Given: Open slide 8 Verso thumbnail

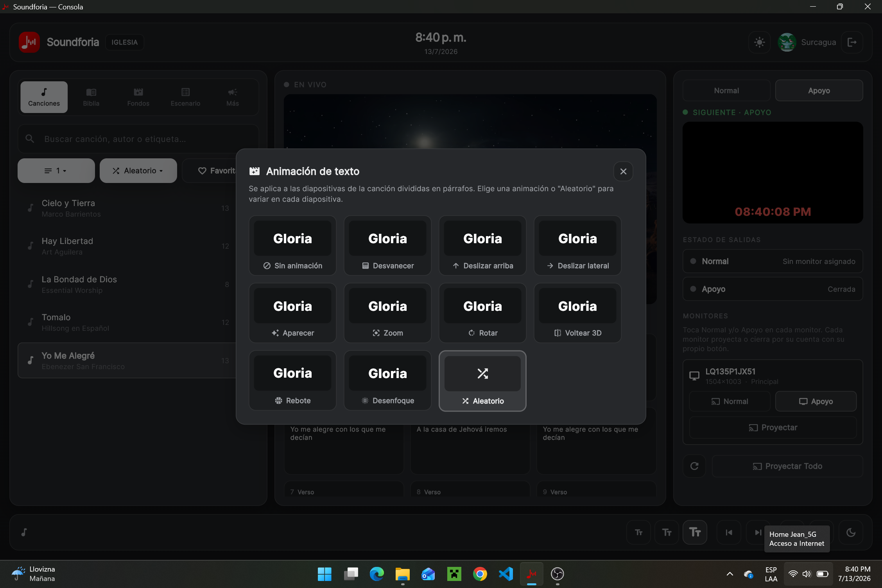Looking at the screenshot, I should point(470,489).
